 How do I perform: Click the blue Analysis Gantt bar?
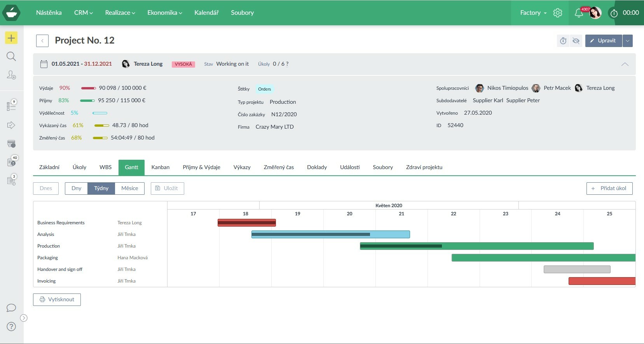[x=330, y=234]
